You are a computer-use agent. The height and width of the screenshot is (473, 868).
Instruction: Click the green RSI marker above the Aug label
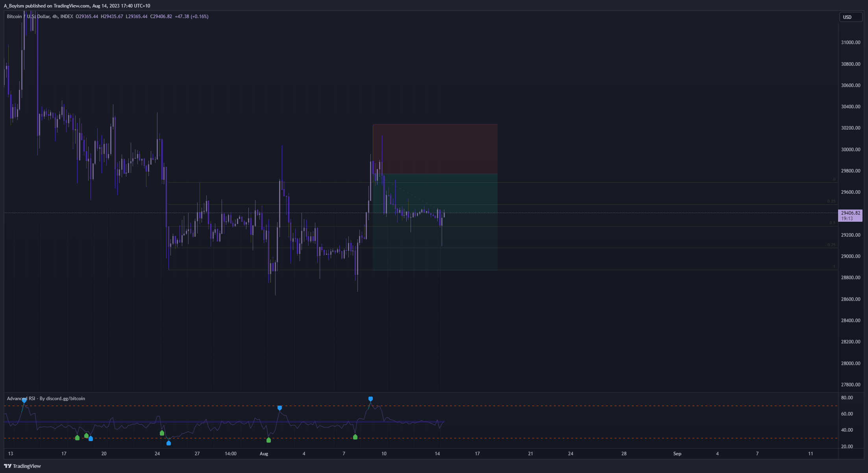tap(268, 440)
